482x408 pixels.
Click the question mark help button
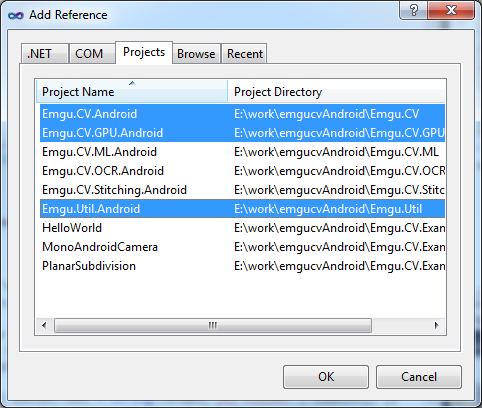coord(413,10)
